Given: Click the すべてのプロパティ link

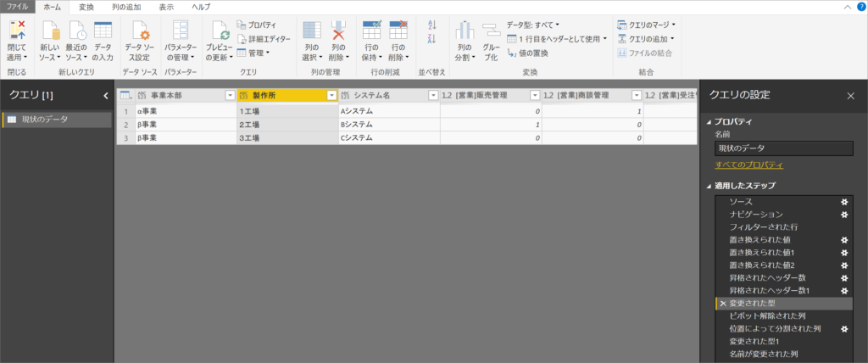Looking at the screenshot, I should 748,165.
